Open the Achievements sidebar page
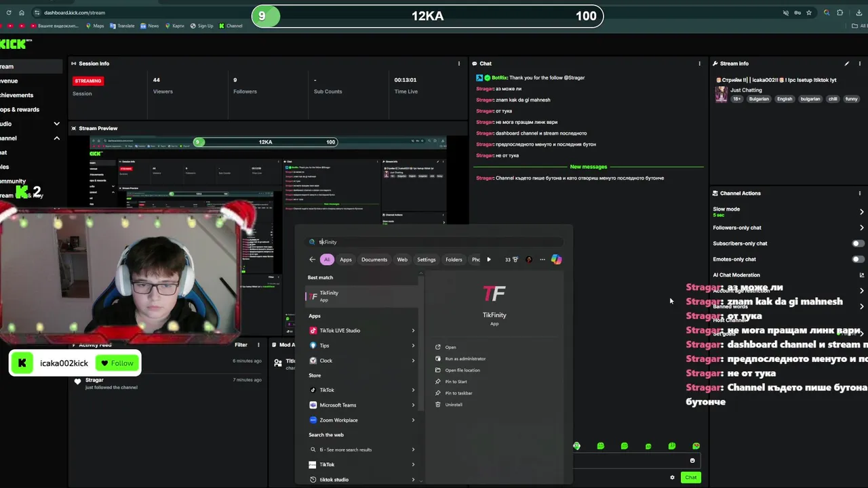The image size is (868, 488). 16,95
